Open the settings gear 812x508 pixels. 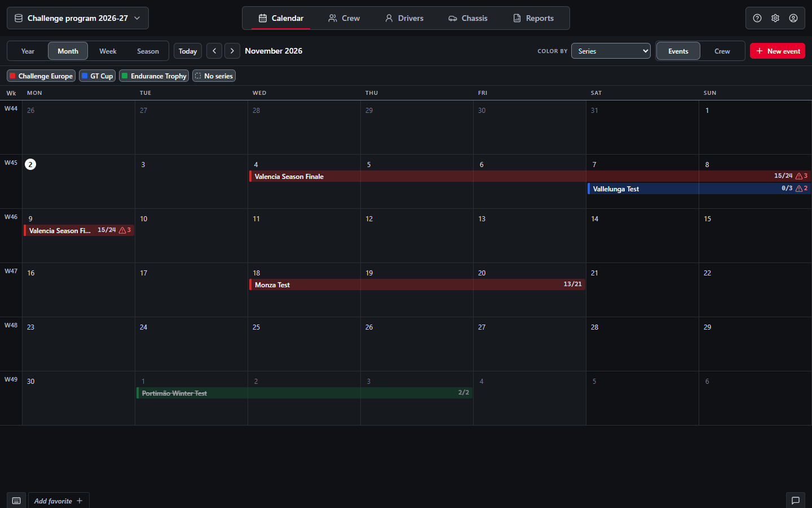coord(775,18)
